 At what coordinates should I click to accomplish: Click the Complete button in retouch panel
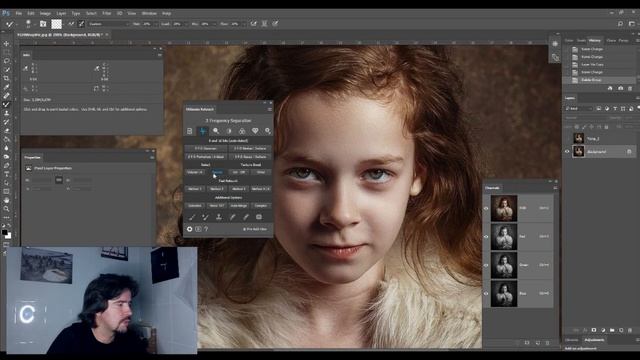click(260, 206)
